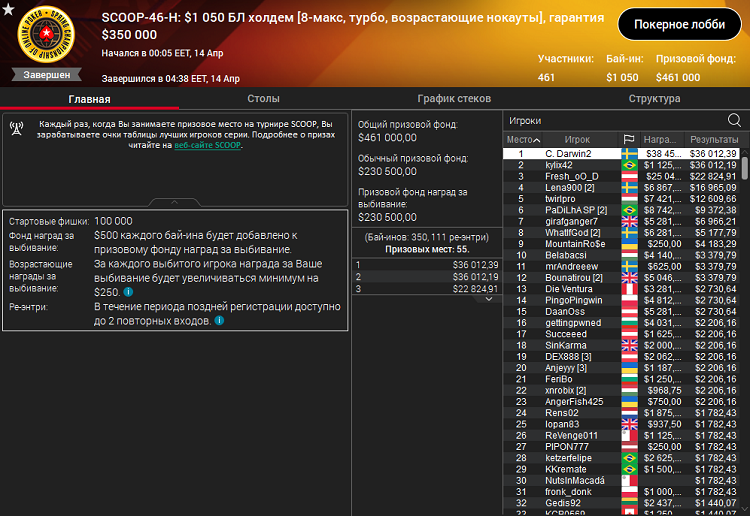Select player row Fresh_oO_D

pyautogui.click(x=621, y=176)
